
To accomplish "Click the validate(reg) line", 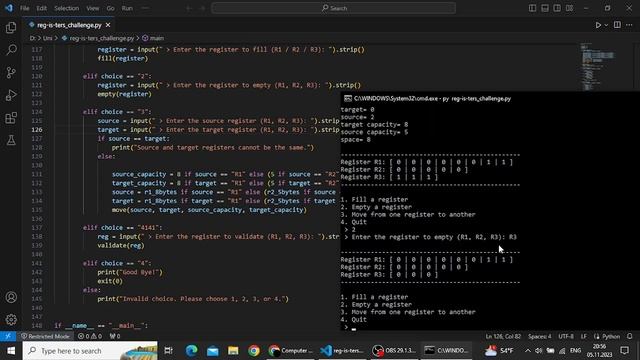I will pos(121,245).
